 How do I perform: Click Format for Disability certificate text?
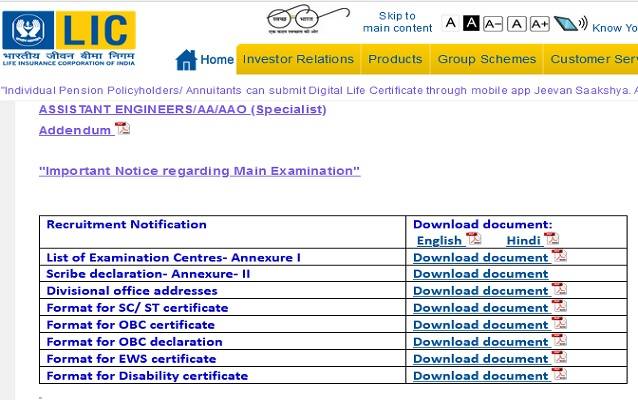tap(147, 376)
